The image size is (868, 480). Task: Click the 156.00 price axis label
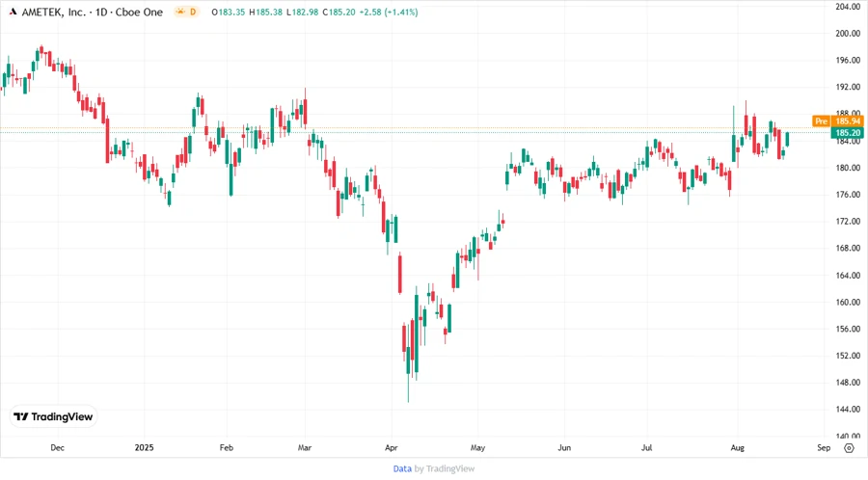click(x=848, y=329)
